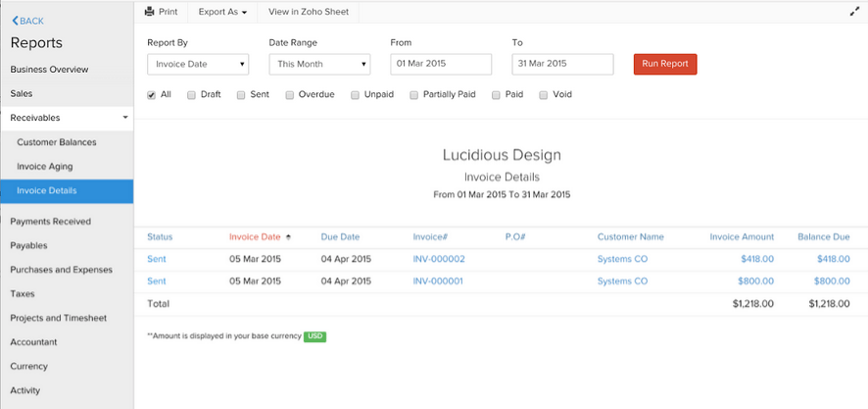
Task: Open invoice INV-000002
Action: pyautogui.click(x=439, y=259)
